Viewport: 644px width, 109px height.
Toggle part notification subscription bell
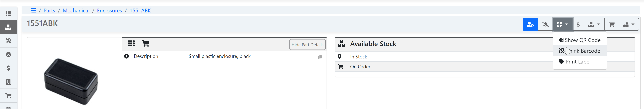tap(545, 25)
